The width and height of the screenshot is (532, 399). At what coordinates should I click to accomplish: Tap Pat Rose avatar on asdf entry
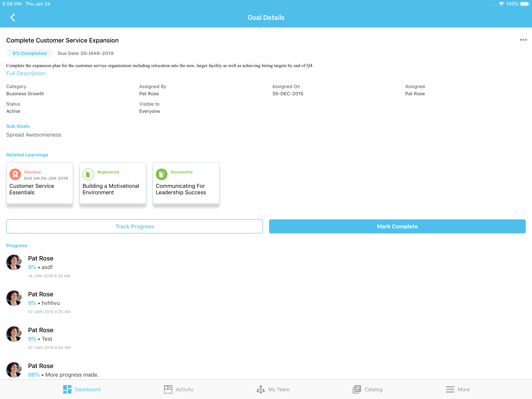tap(14, 262)
